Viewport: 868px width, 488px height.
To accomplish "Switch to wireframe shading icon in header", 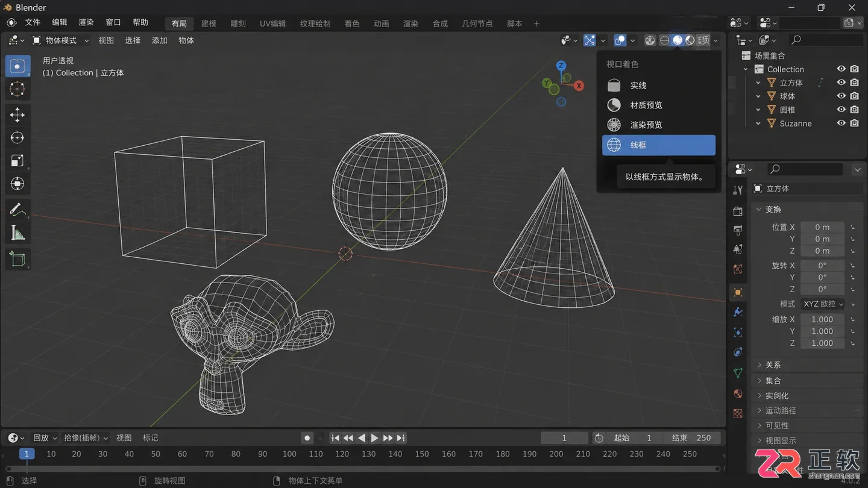I will click(x=664, y=40).
